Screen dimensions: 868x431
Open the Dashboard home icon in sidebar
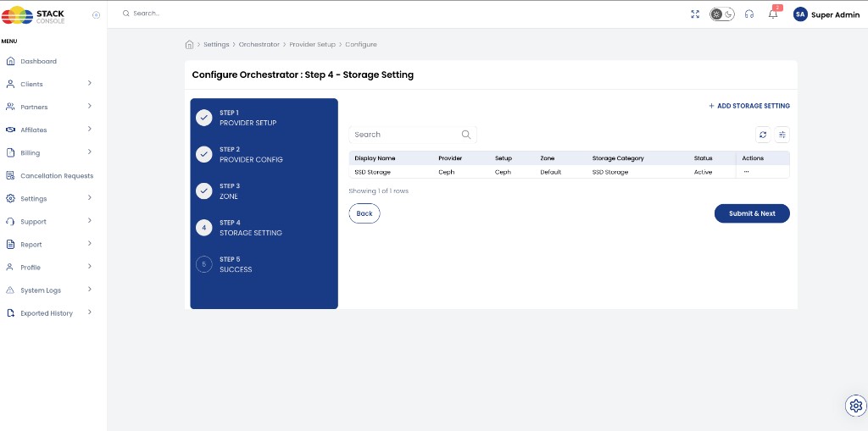click(10, 62)
